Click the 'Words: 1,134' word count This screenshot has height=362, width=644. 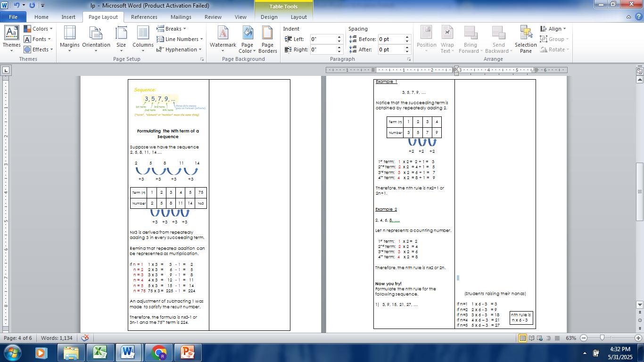pyautogui.click(x=57, y=338)
